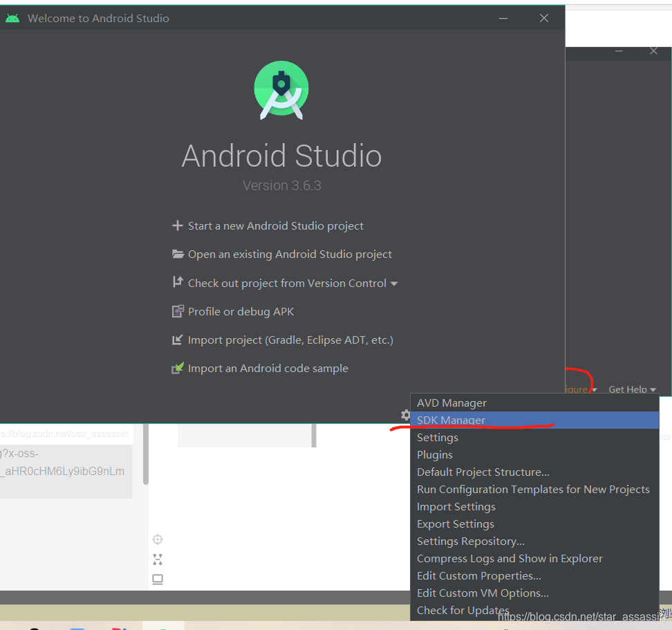
Task: Close the background Android Studio window
Action: [653, 51]
